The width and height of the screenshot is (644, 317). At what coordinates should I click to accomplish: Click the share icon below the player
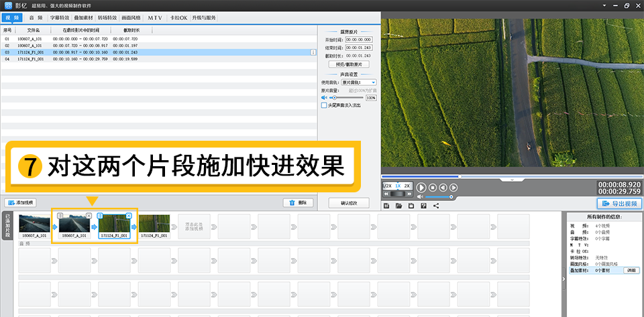point(436,206)
